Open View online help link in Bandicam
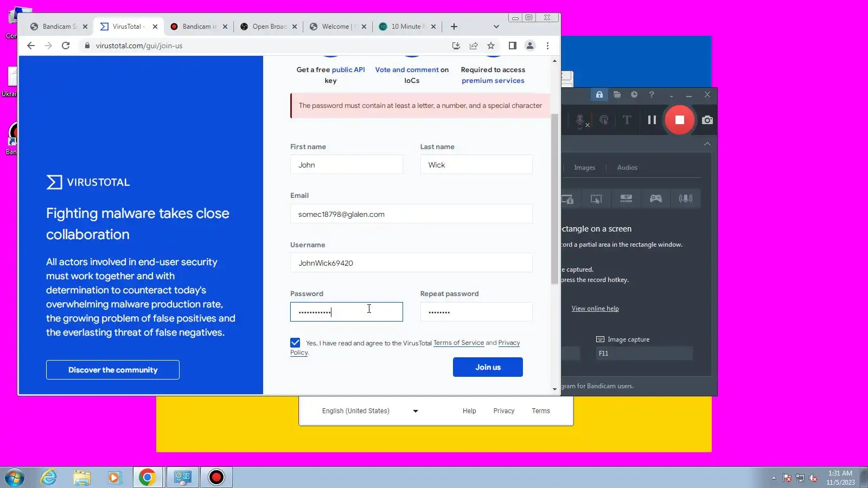The width and height of the screenshot is (868, 488). 595,309
